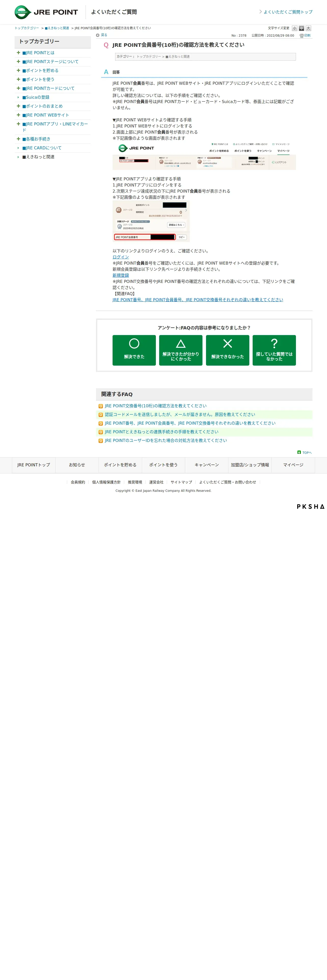Open ポイントを使う footer tab
This screenshot has width=327, height=980.
163,465
